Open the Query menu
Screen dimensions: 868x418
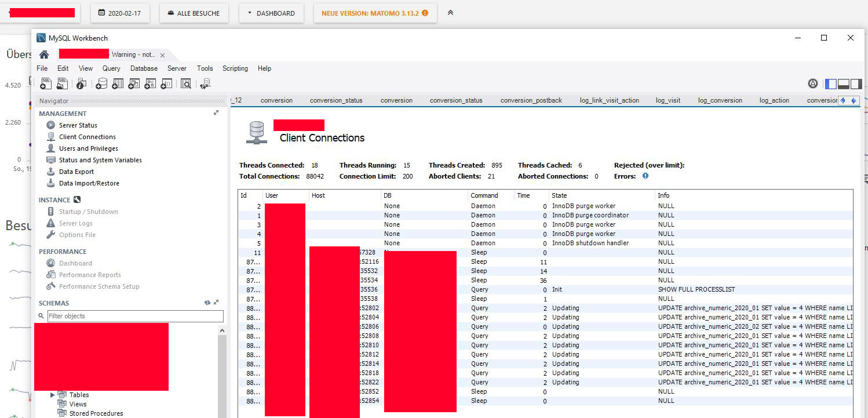[111, 68]
